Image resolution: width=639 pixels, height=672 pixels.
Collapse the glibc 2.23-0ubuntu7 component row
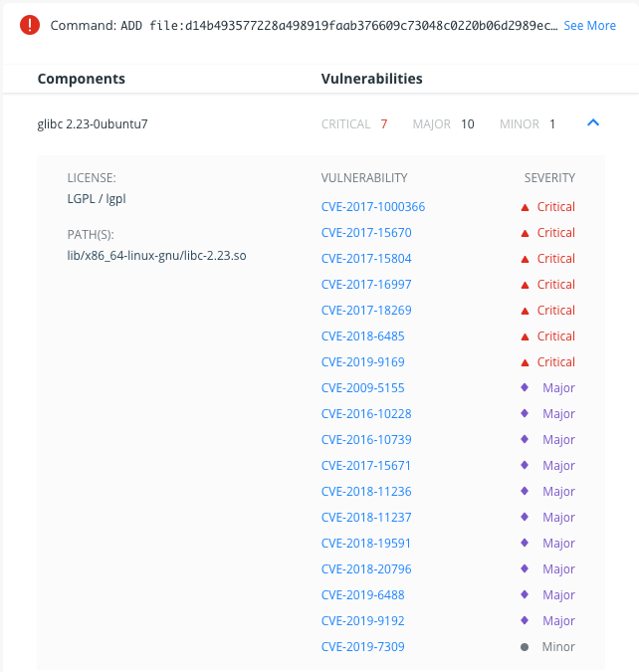click(x=593, y=123)
